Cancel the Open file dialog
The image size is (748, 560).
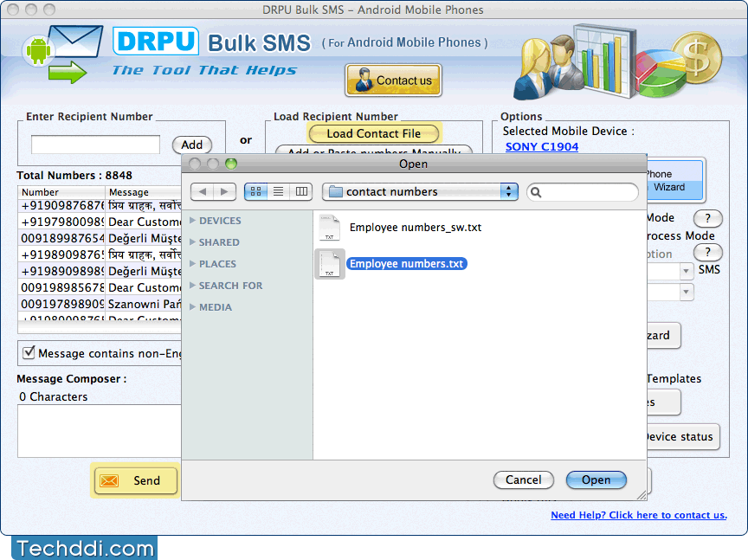[523, 480]
